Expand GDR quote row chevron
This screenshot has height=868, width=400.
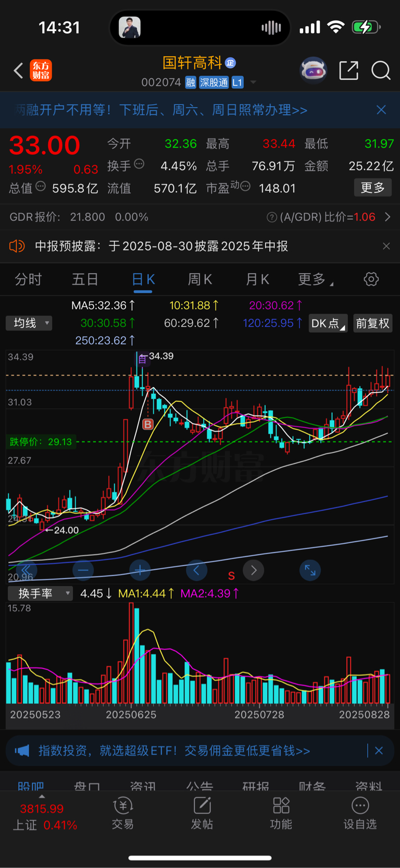(x=387, y=217)
